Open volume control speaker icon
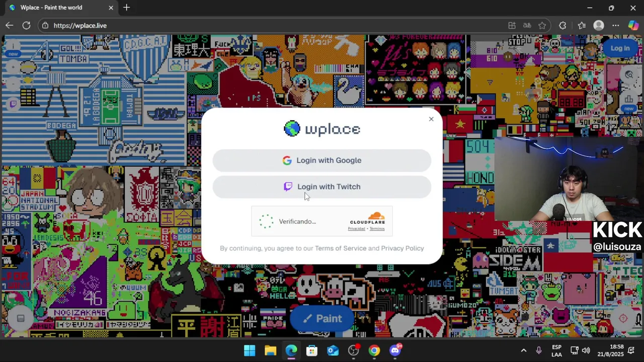The height and width of the screenshot is (362, 644). click(586, 350)
